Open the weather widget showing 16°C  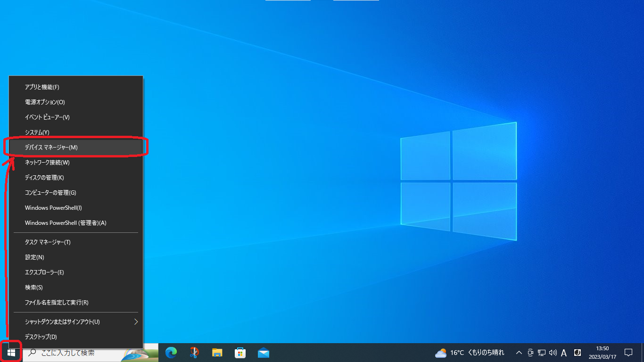470,353
